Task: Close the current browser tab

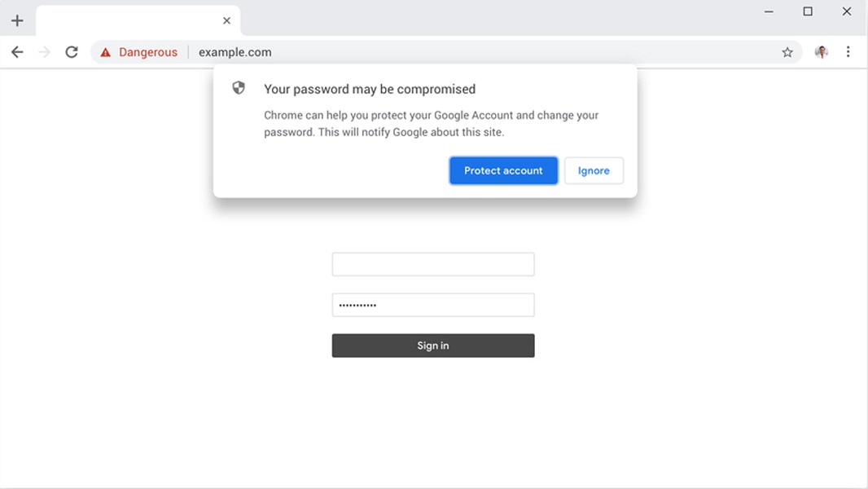Action: [226, 20]
